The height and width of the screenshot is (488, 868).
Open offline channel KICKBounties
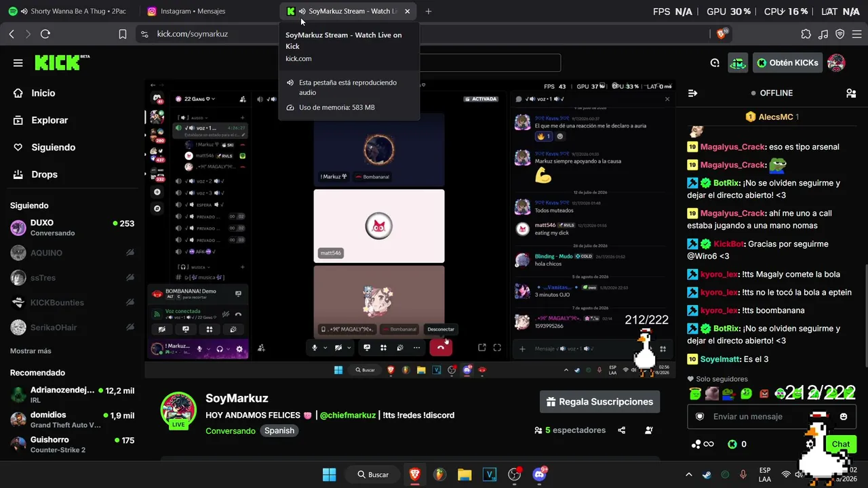(x=72, y=302)
